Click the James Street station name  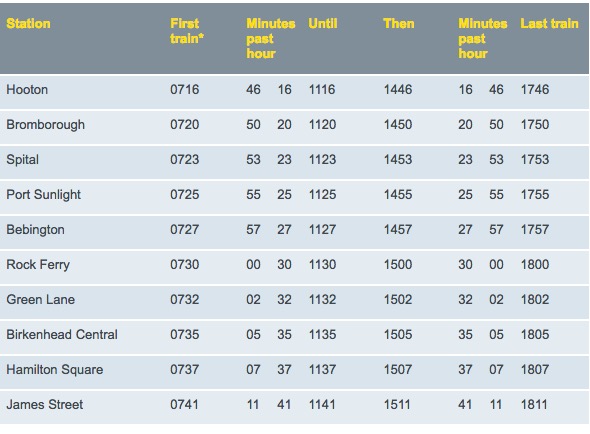coord(45,405)
